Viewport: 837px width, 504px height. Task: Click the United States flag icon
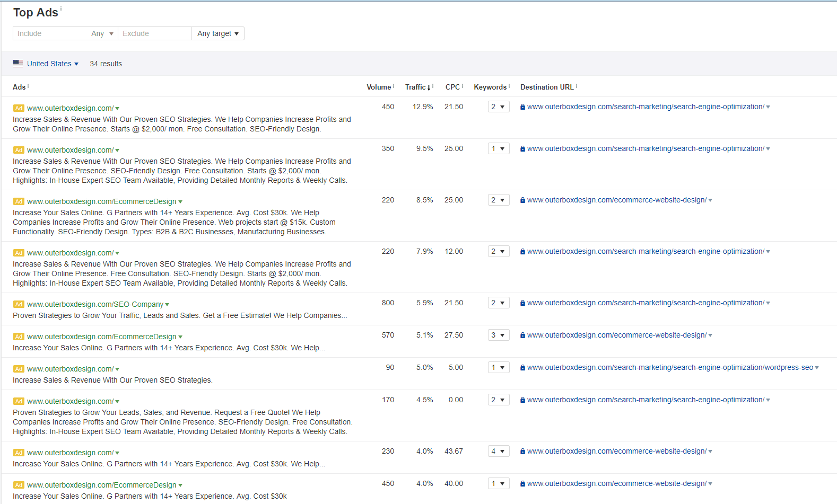pos(18,64)
